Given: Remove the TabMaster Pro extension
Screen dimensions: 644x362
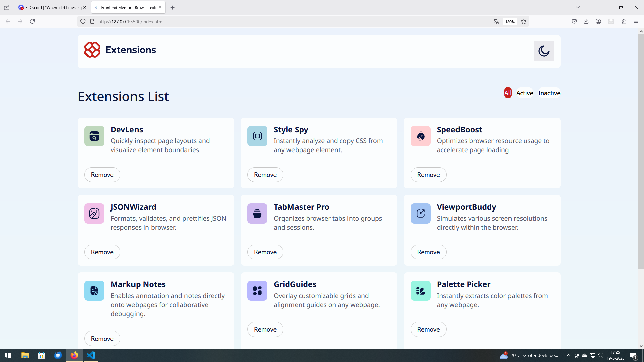Looking at the screenshot, I should point(265,252).
